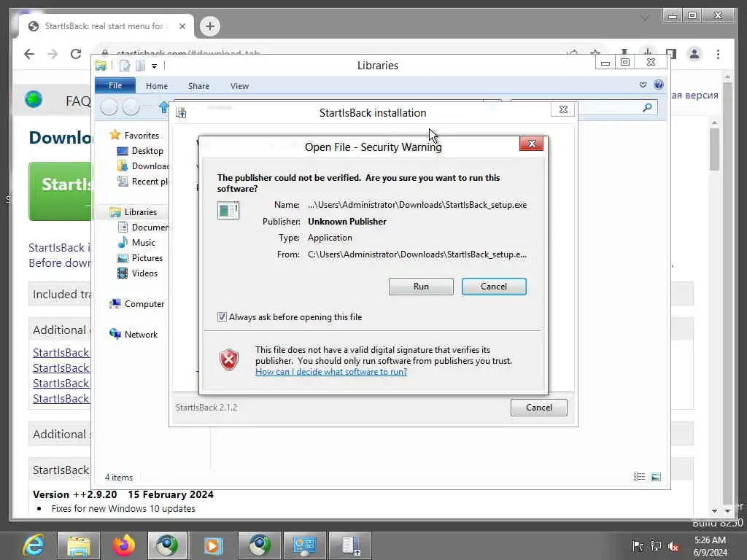Click the New Folder icon in Explorer title bar
This screenshot has height=560, width=747.
point(140,66)
